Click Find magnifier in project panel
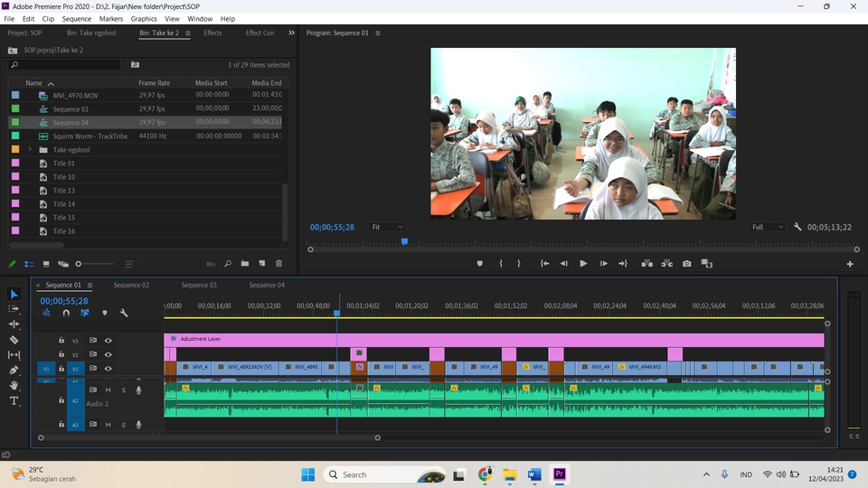The image size is (868, 488). (x=228, y=264)
